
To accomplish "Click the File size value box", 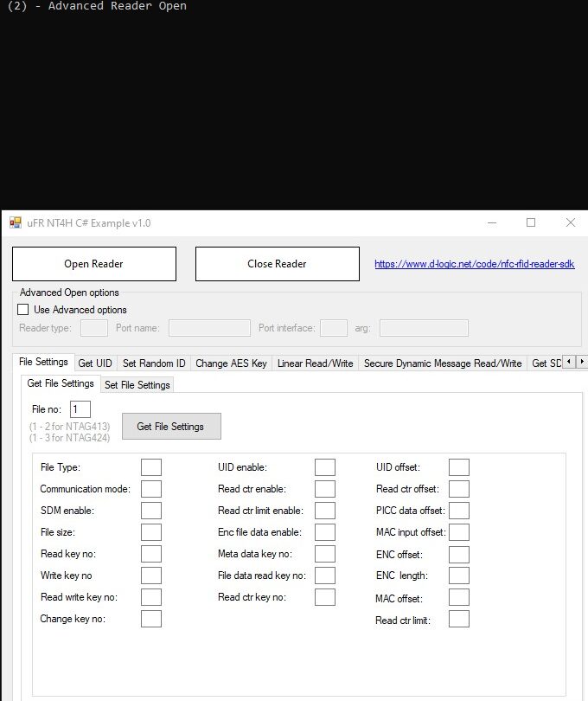I will [x=151, y=532].
